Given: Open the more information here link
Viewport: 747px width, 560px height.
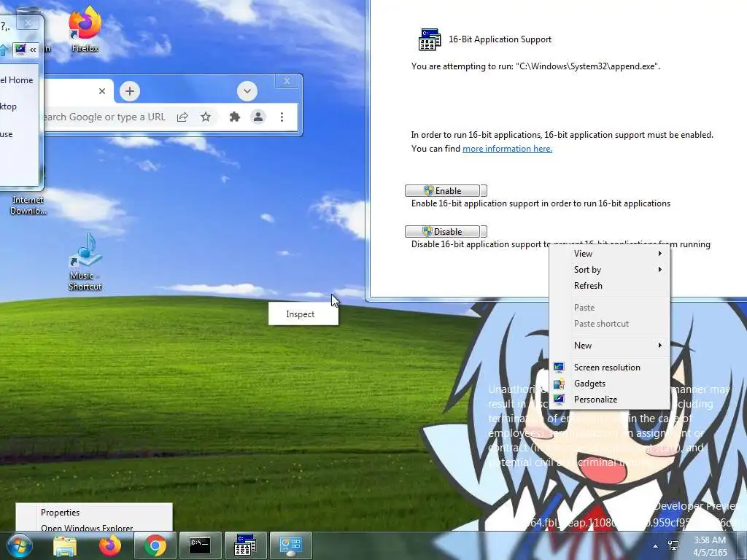Looking at the screenshot, I should coord(507,149).
